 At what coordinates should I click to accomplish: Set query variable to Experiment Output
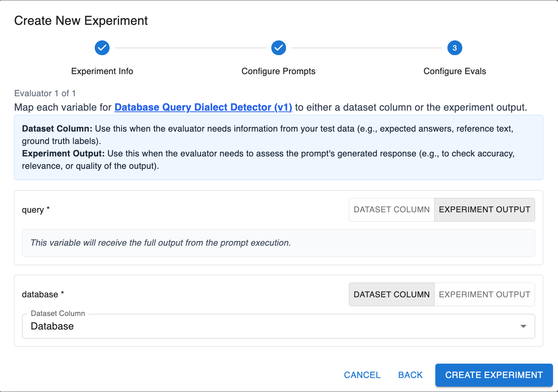484,210
